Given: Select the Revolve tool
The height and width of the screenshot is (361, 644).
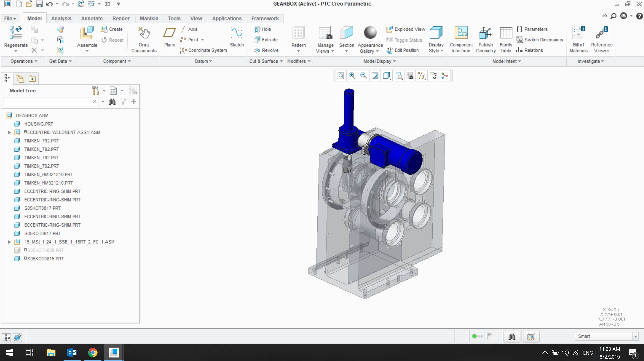Looking at the screenshot, I should click(x=266, y=50).
